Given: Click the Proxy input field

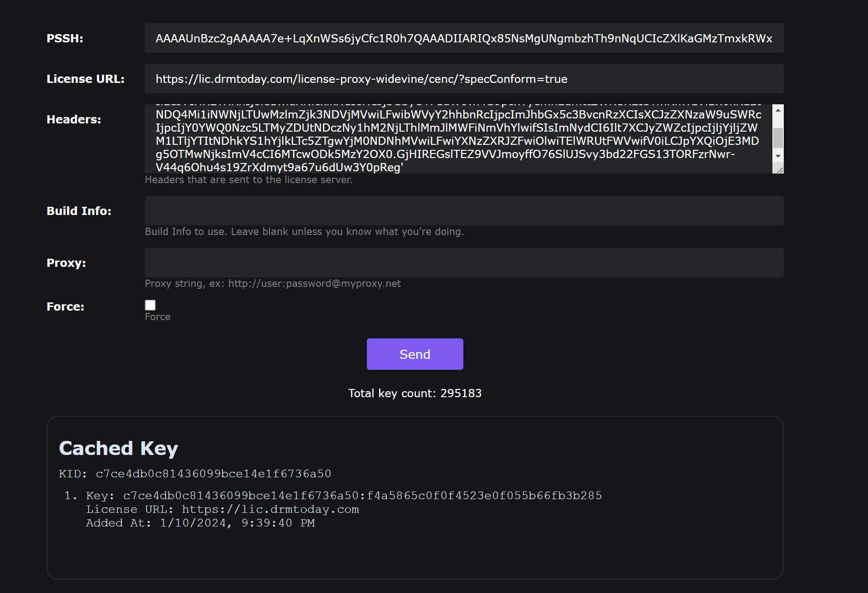Looking at the screenshot, I should (x=463, y=263).
